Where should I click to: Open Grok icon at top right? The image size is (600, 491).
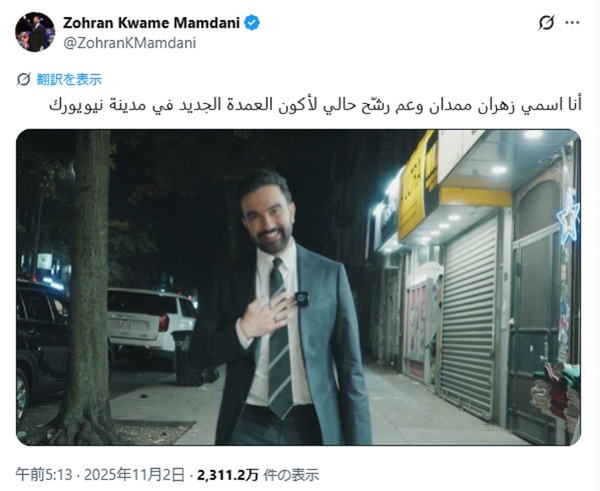point(546,23)
